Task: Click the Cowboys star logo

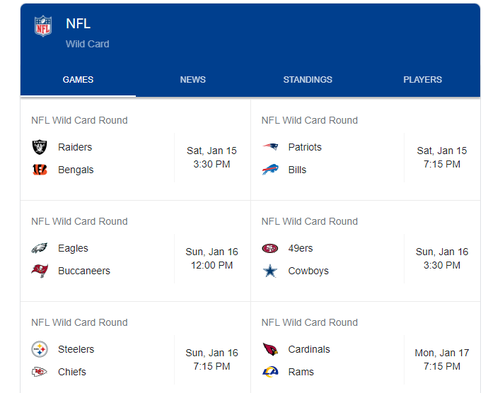Action: coord(270,271)
